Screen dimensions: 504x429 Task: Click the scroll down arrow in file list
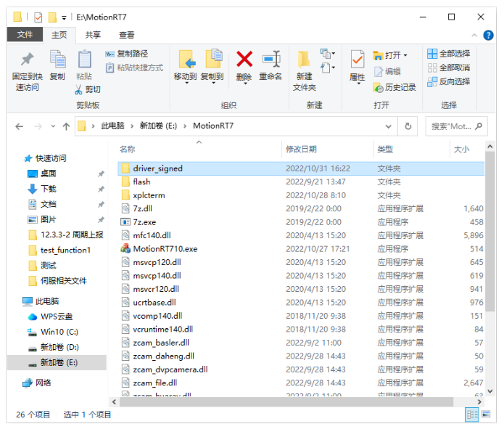point(489,391)
